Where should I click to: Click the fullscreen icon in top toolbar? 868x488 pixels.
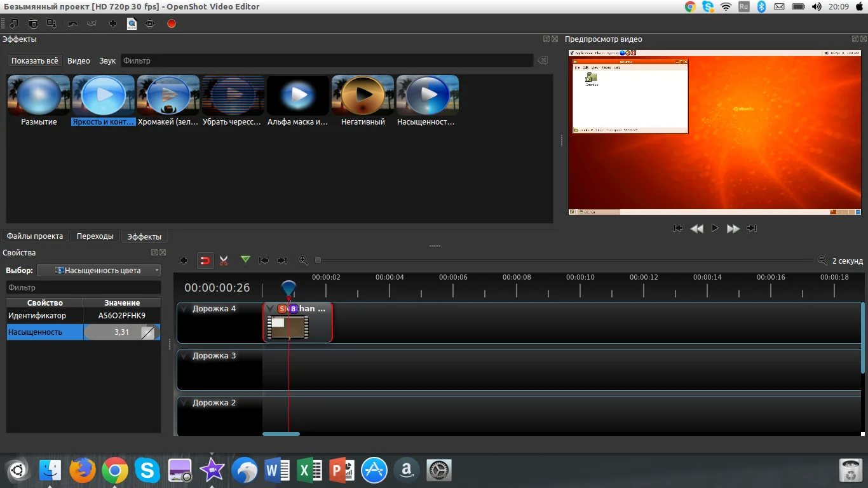coord(150,24)
